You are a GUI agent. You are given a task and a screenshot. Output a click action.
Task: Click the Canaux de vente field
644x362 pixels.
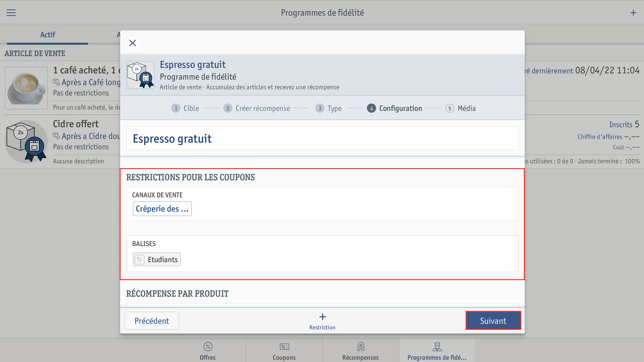[x=322, y=204]
